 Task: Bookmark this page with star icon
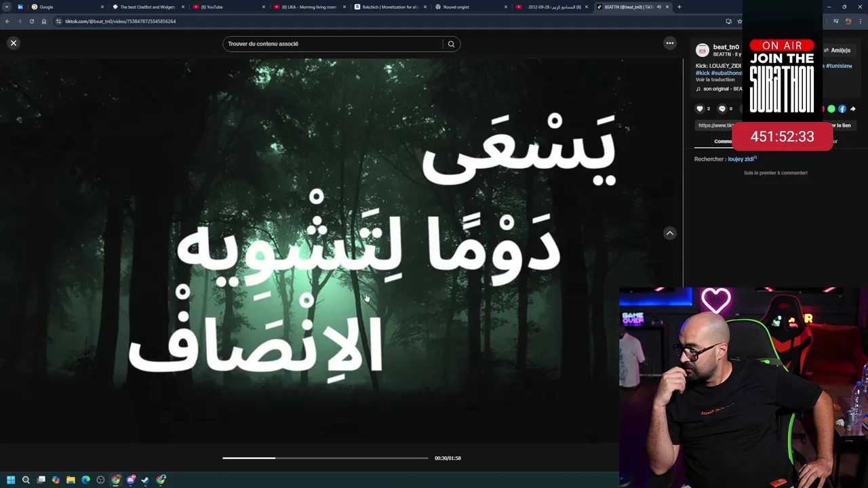[x=739, y=21]
